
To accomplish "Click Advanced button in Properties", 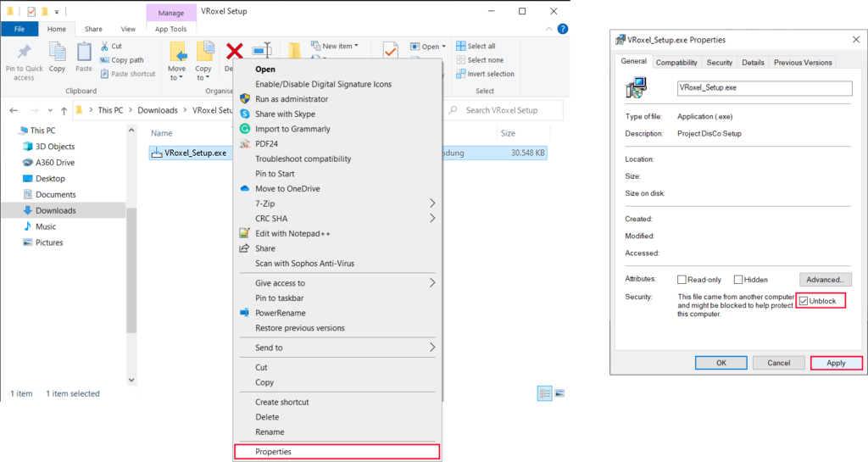I will 825,280.
